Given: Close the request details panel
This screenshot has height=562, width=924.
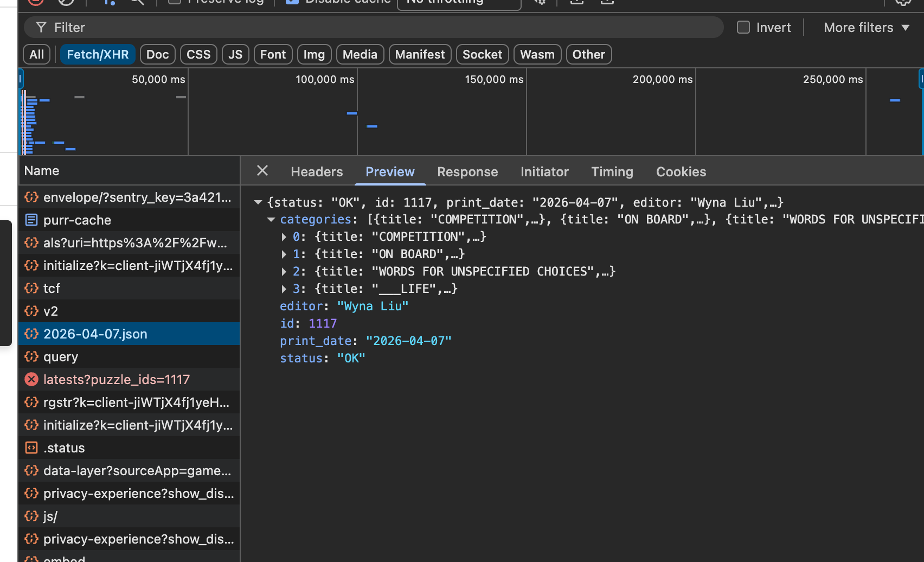Looking at the screenshot, I should pyautogui.click(x=262, y=171).
